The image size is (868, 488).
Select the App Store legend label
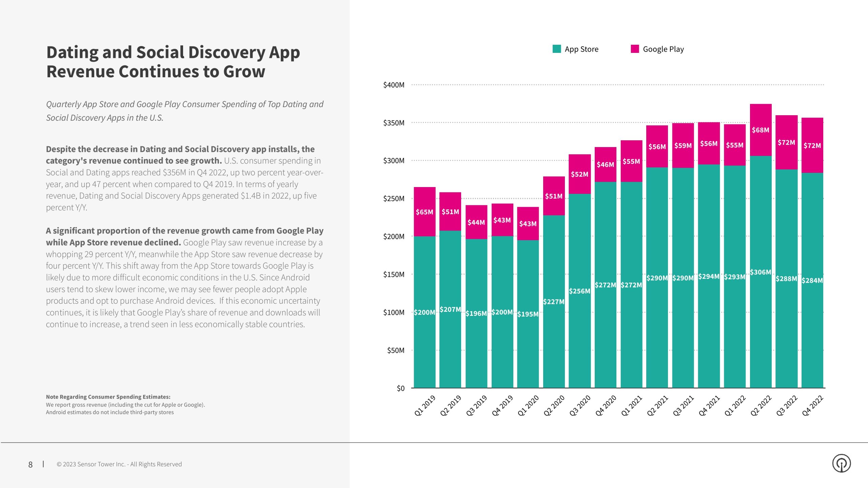[581, 49]
